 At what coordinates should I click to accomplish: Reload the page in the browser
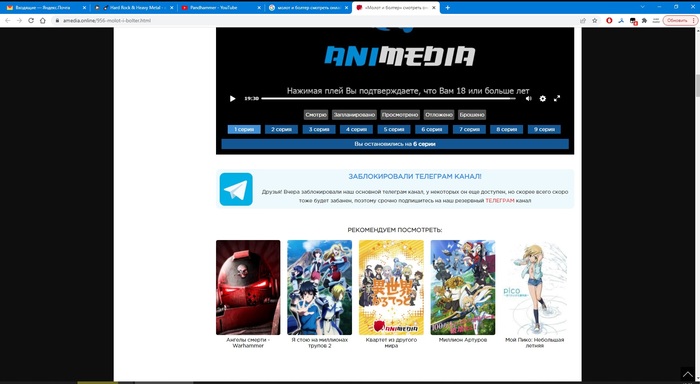tap(31, 21)
